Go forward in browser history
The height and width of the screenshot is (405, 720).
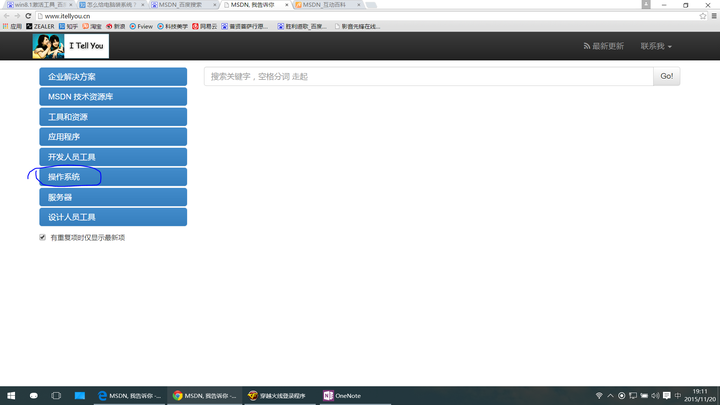pyautogui.click(x=17, y=16)
